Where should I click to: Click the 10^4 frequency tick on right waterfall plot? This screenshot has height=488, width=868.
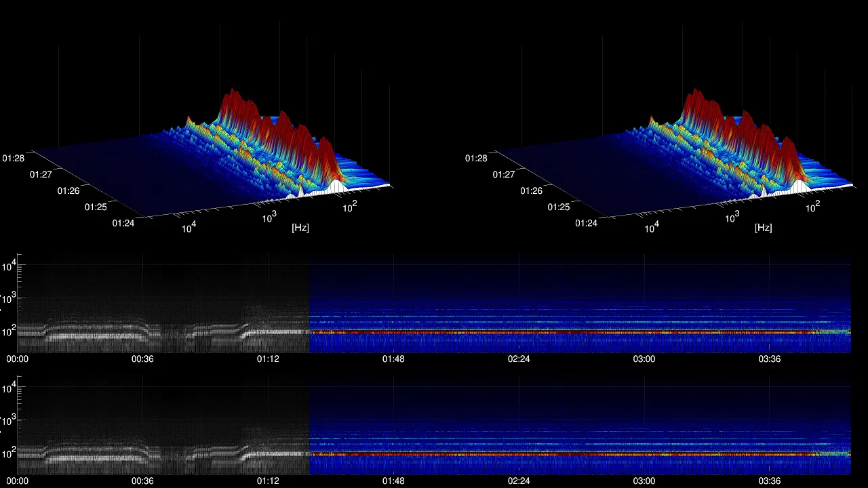(x=651, y=228)
